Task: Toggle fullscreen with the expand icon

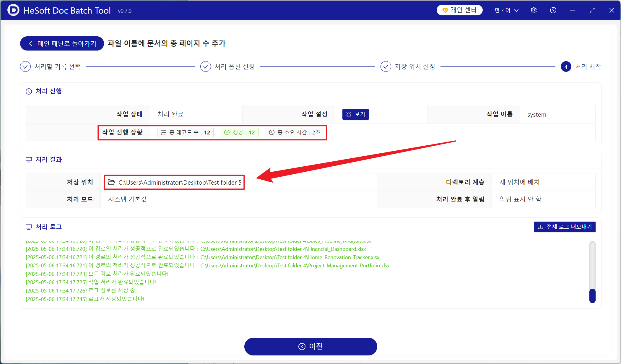Action: point(592,10)
